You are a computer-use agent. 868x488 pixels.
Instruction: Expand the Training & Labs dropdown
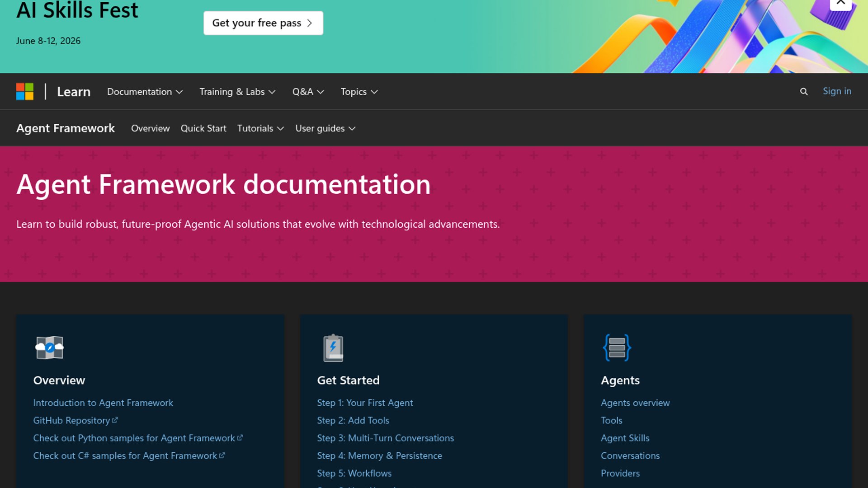[237, 92]
